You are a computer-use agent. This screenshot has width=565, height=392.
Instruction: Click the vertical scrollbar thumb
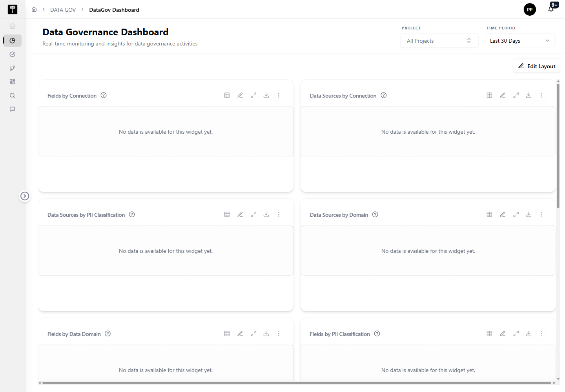point(558,146)
